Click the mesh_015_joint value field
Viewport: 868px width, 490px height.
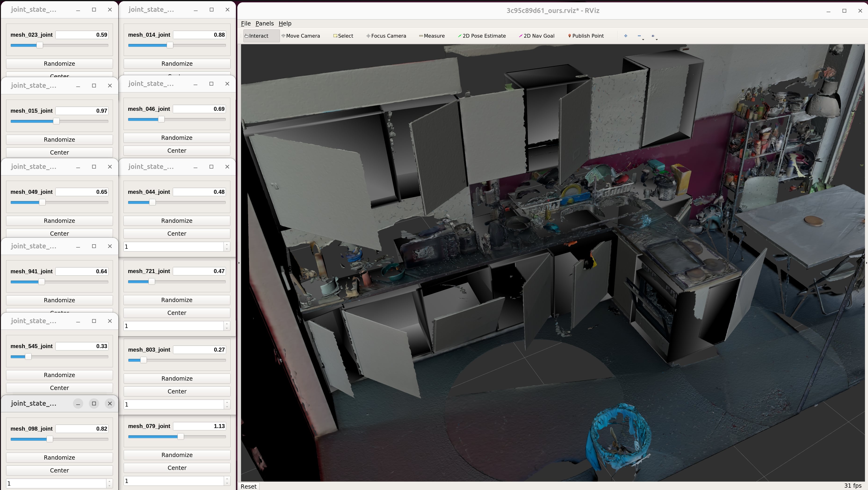pyautogui.click(x=82, y=111)
